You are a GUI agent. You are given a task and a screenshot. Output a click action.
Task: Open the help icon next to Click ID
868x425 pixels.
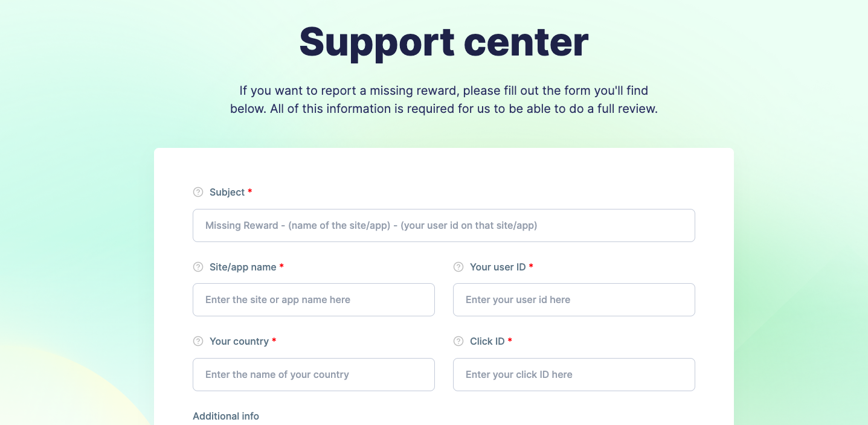[458, 341]
